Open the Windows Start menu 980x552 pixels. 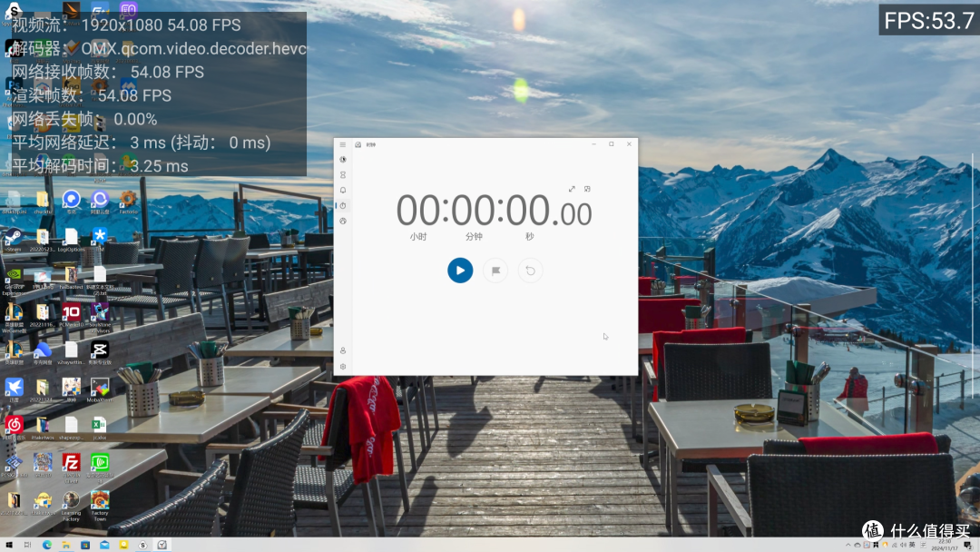pyautogui.click(x=9, y=545)
